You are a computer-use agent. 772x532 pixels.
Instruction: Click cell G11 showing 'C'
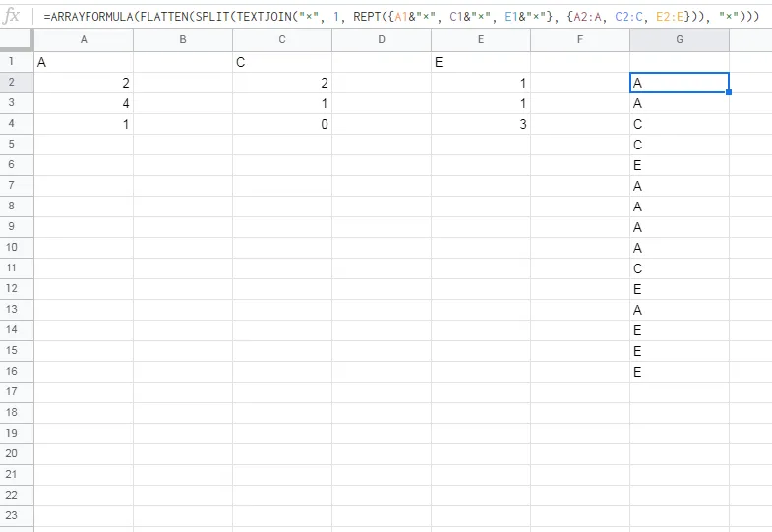(x=680, y=268)
